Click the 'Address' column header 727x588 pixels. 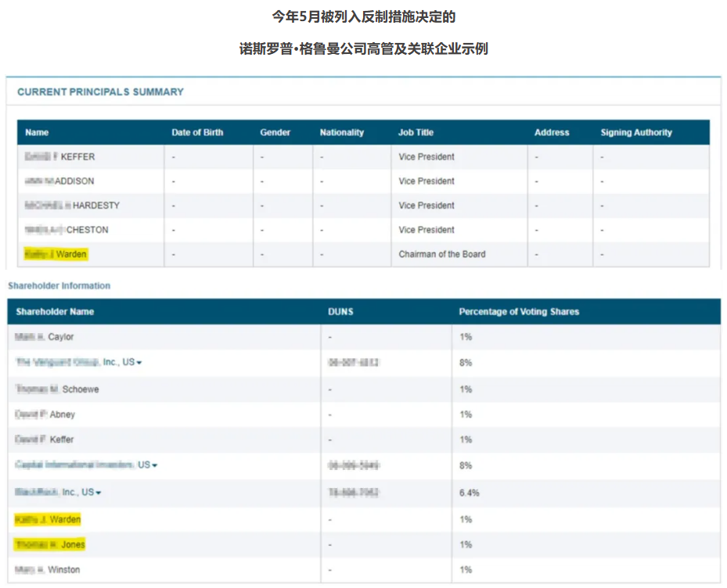[x=552, y=132]
